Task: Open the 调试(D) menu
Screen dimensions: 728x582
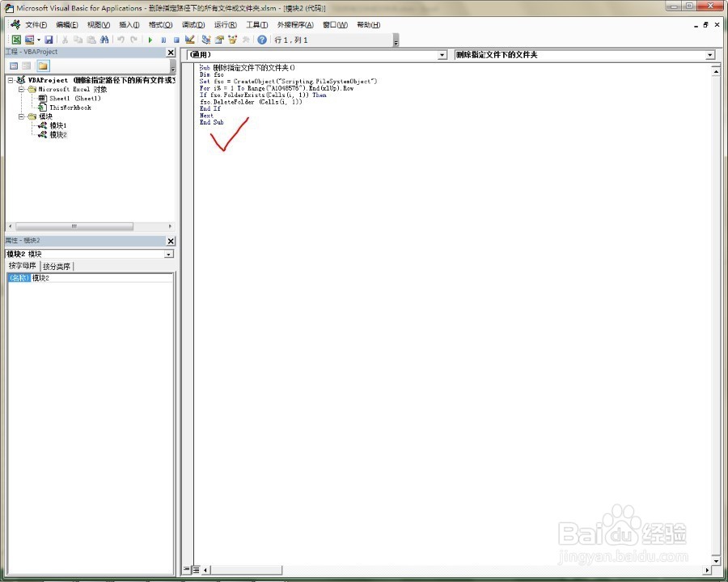Action: [x=193, y=24]
